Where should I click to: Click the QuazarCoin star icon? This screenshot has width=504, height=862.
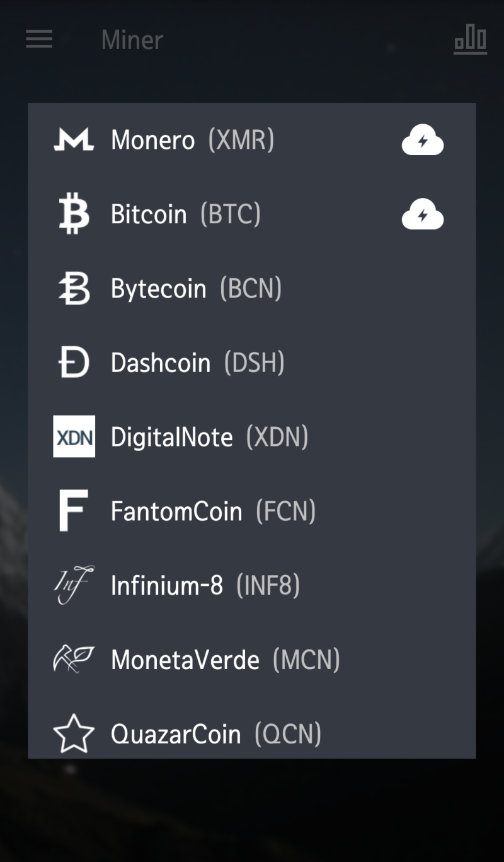[x=74, y=733]
